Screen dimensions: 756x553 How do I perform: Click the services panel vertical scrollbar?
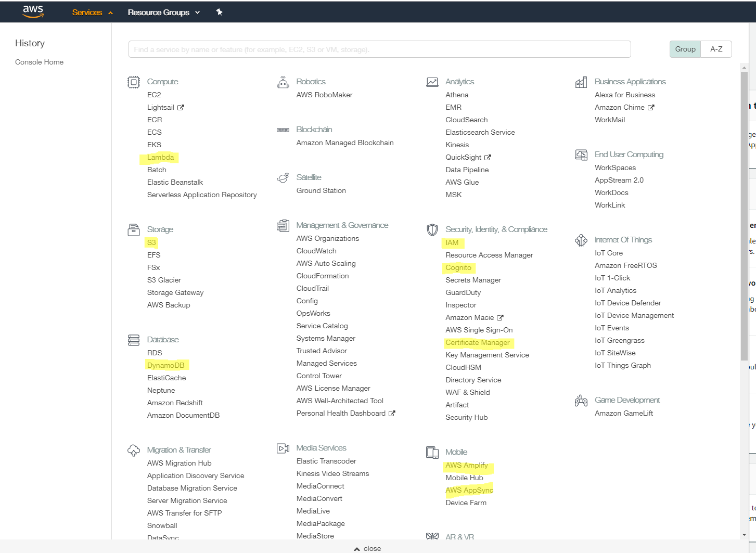click(x=744, y=216)
